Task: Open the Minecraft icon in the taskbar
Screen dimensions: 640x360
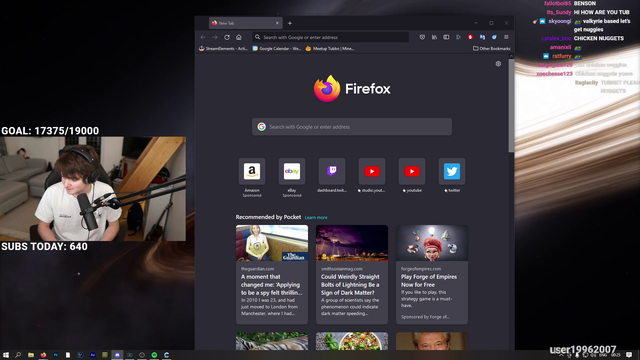Action: 105,355
